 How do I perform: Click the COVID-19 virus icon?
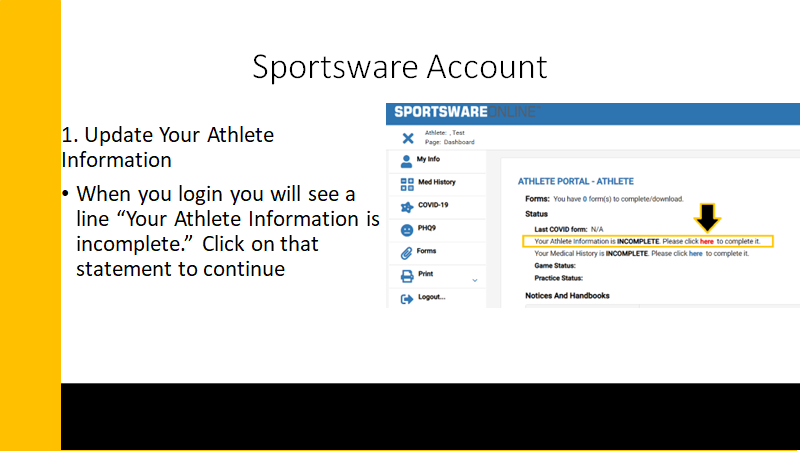[x=407, y=207]
